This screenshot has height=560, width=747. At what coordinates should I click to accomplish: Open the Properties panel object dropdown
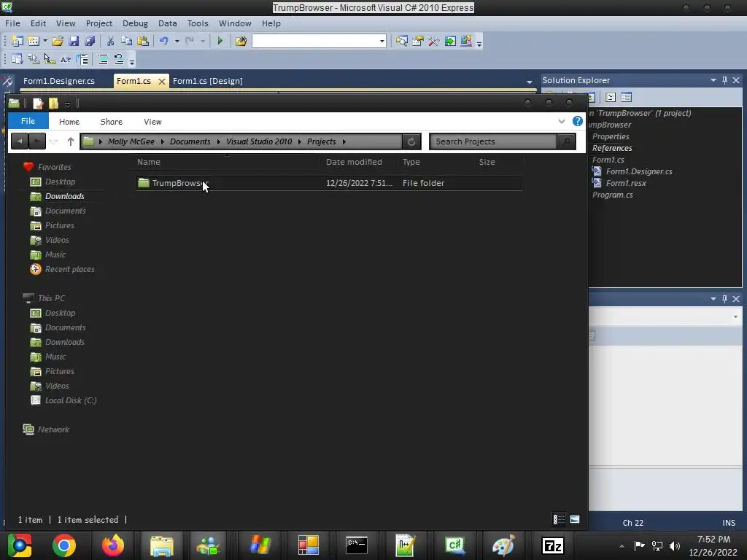coord(735,316)
